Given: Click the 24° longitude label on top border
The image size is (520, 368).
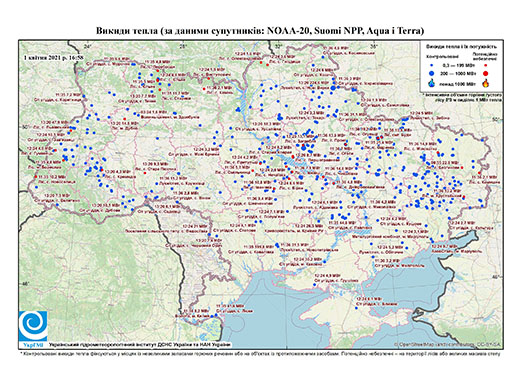Looking at the screenshot, I should (x=88, y=46).
